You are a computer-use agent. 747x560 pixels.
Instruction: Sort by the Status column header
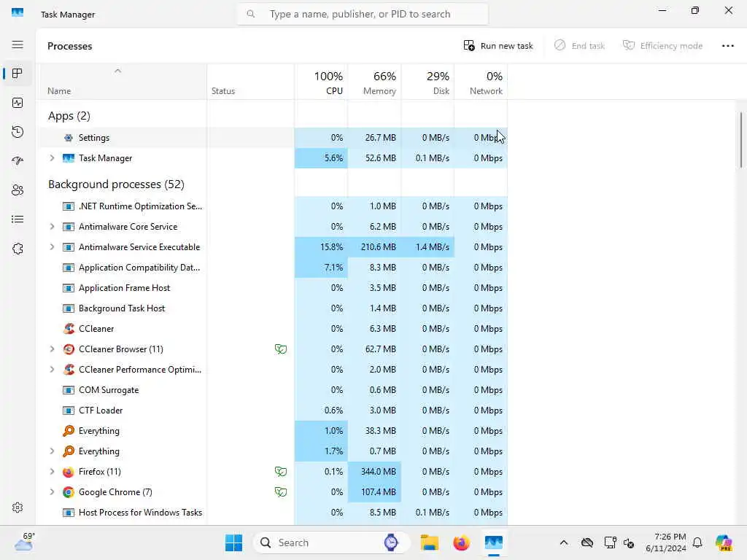251,82
